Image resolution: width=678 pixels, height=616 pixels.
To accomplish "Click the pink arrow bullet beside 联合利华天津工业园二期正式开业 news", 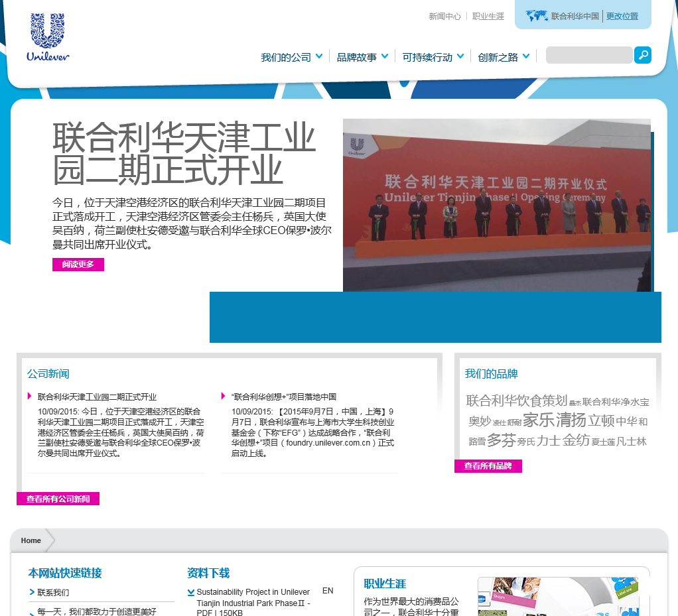I will [29, 396].
